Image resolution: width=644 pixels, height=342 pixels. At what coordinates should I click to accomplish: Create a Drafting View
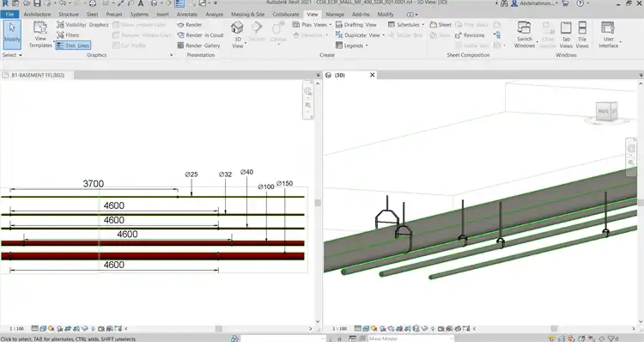pos(356,25)
